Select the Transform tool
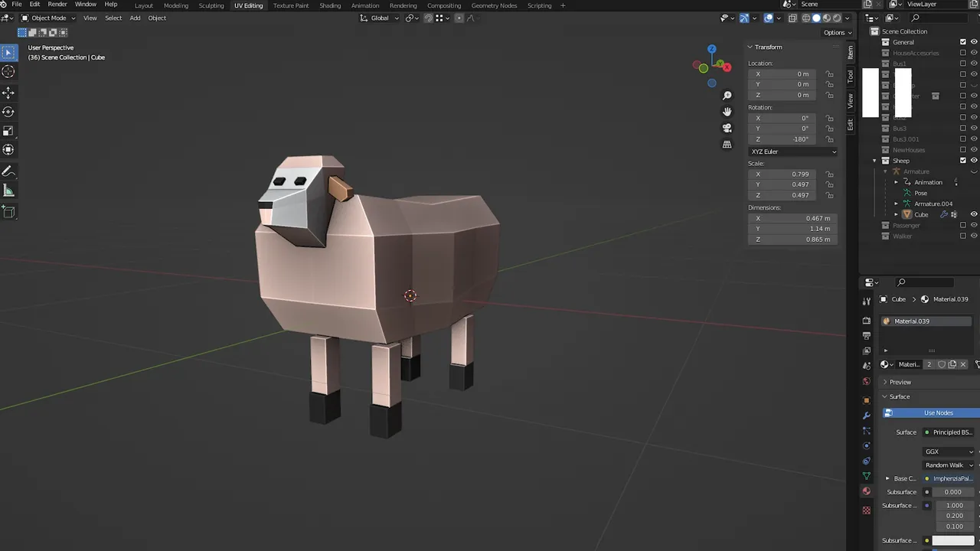 [x=8, y=150]
